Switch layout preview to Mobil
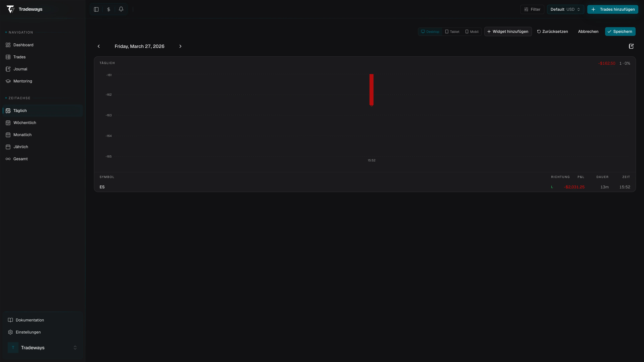Viewport: 644px width, 362px height. [472, 32]
